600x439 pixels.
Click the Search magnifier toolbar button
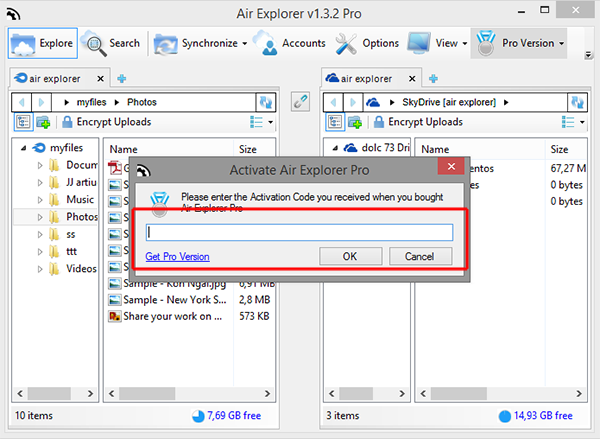point(112,43)
